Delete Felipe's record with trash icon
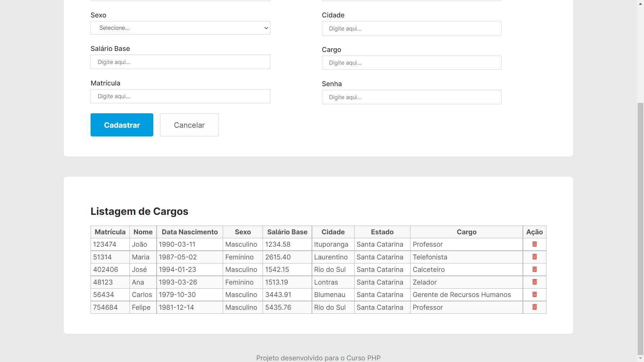 (x=535, y=307)
